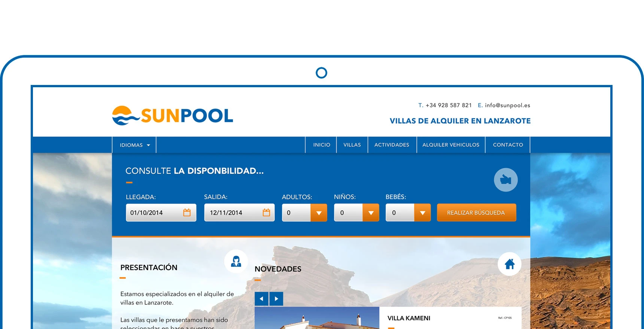Open the Villa Kameni listing title
The height and width of the screenshot is (329, 644).
(409, 318)
